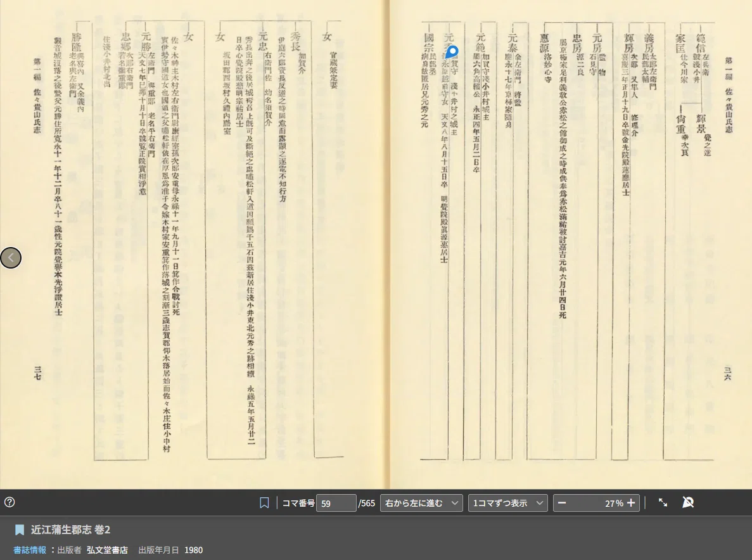Screen dimensions: 752x560
Task: Click the 27% zoom level value
Action: [614, 504]
